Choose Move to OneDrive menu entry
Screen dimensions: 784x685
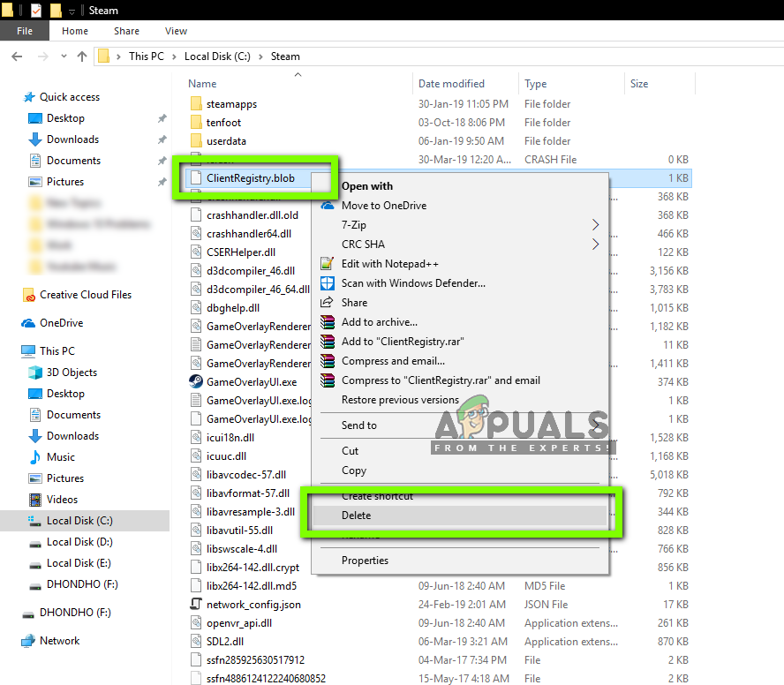pyautogui.click(x=384, y=206)
